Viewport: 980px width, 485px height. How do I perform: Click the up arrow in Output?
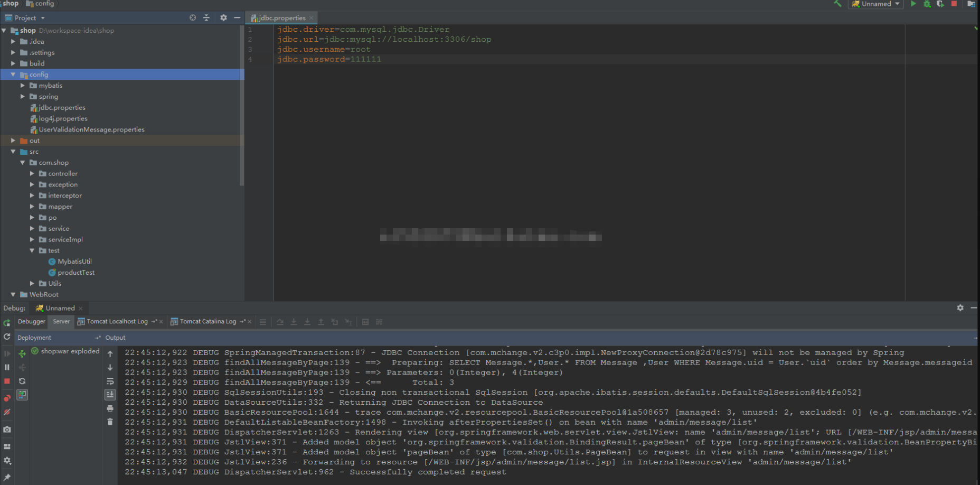pos(110,354)
